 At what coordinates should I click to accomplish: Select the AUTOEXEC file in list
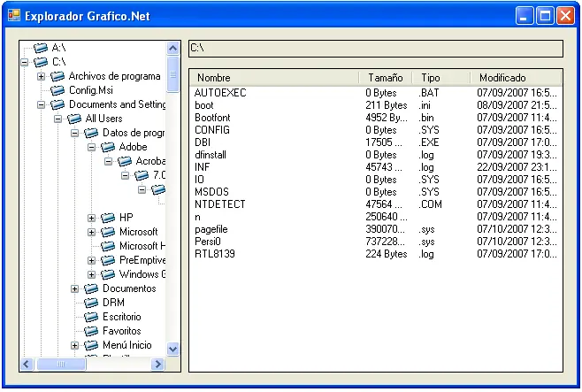(220, 92)
